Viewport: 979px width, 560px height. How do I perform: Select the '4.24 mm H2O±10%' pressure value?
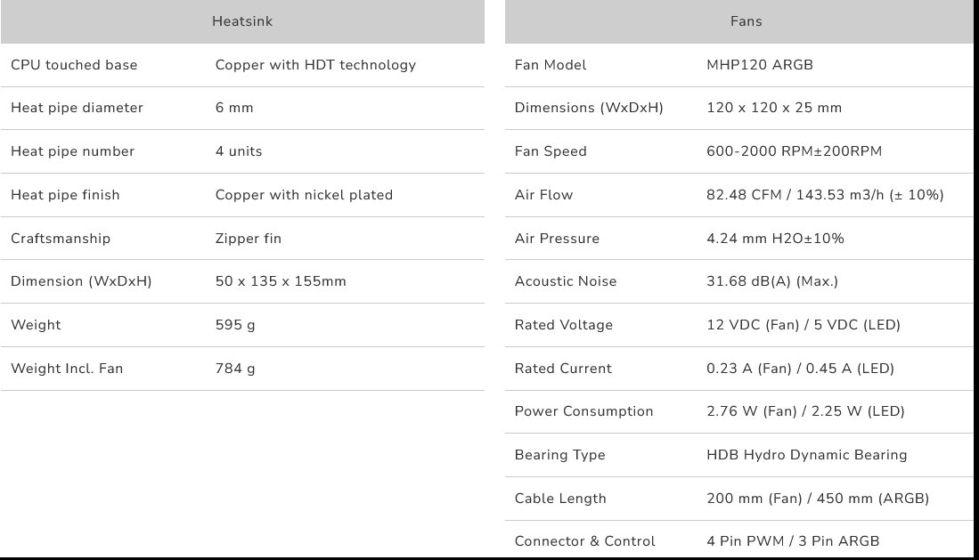click(775, 239)
